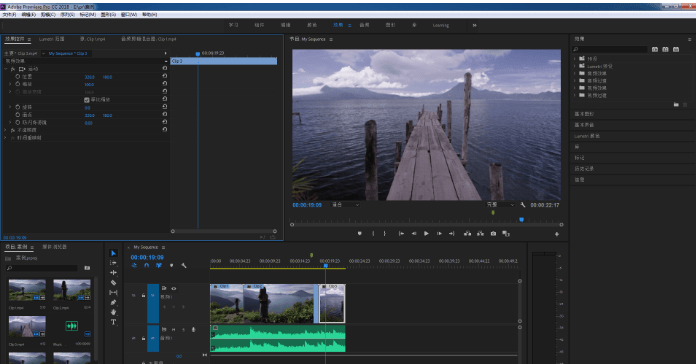Click the Extract button
The width and height of the screenshot is (696, 364).
tap(480, 233)
